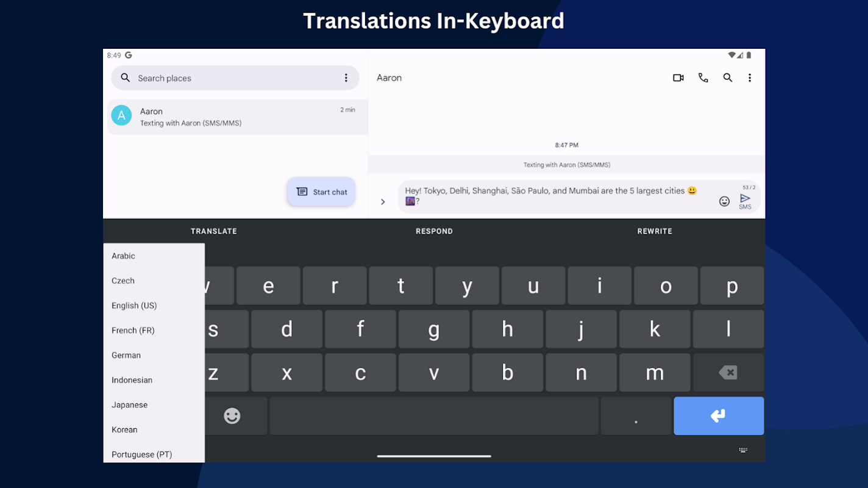Viewport: 868px width, 488px height.
Task: Select Arabic from the language list
Action: [x=154, y=256]
